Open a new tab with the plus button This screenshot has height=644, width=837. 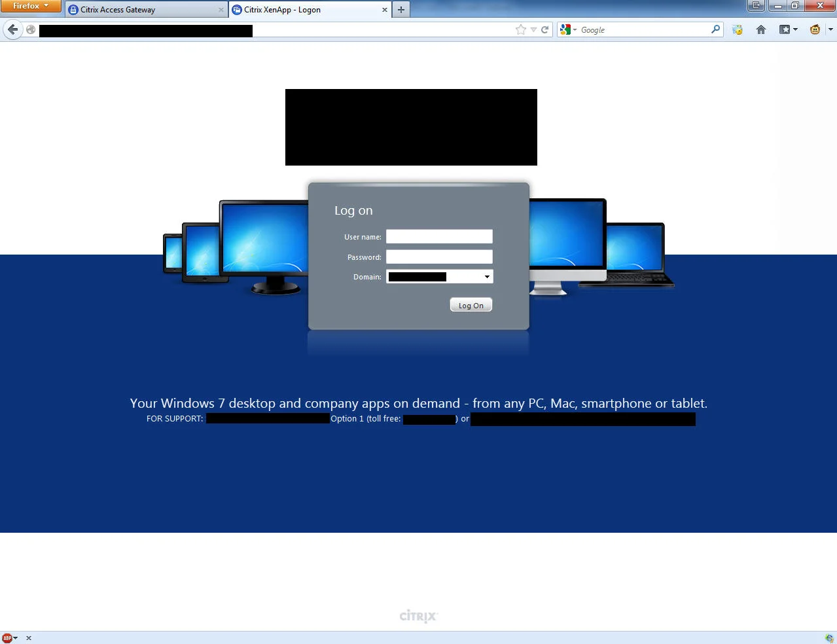click(401, 10)
